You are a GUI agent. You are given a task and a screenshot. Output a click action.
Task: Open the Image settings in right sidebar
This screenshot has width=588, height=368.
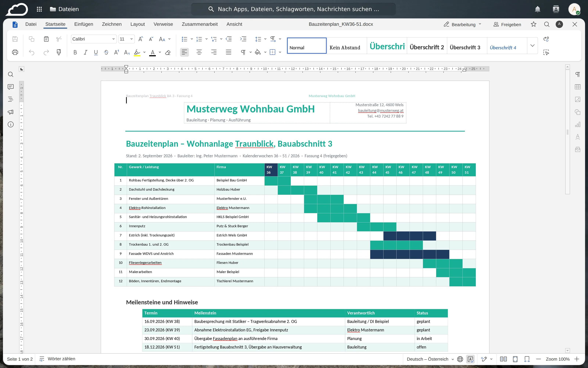coord(578,99)
